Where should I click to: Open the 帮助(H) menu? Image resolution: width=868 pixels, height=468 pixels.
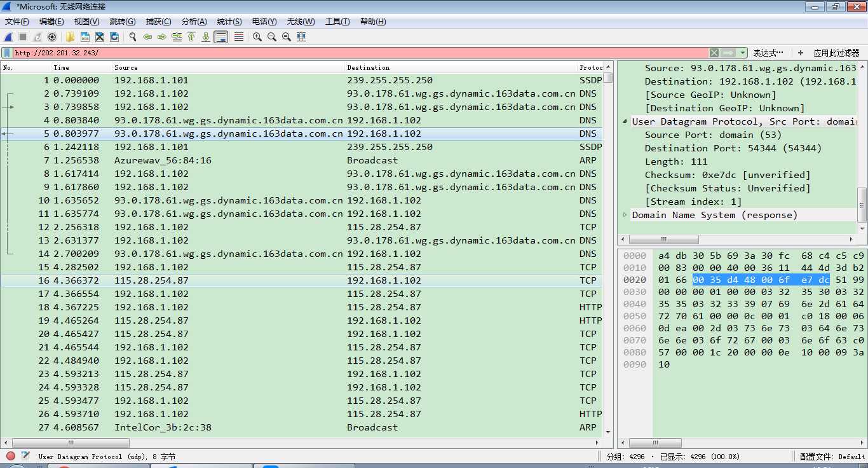tap(373, 22)
